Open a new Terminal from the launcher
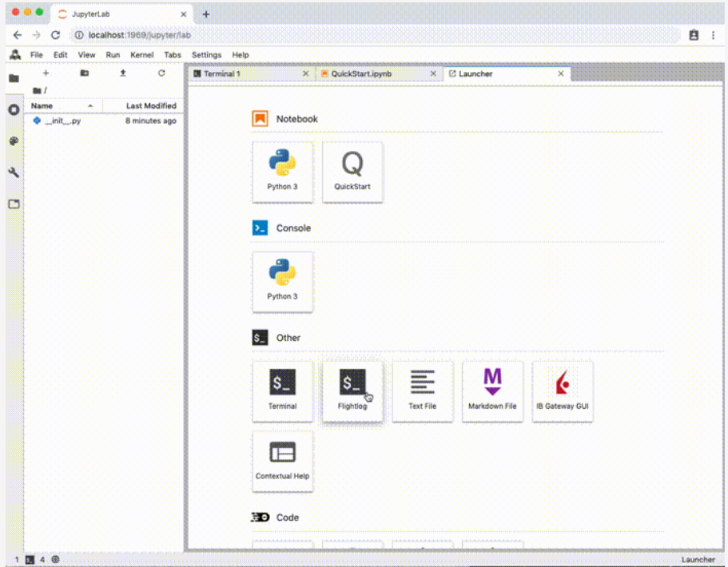This screenshot has height=567, width=728. 282,391
